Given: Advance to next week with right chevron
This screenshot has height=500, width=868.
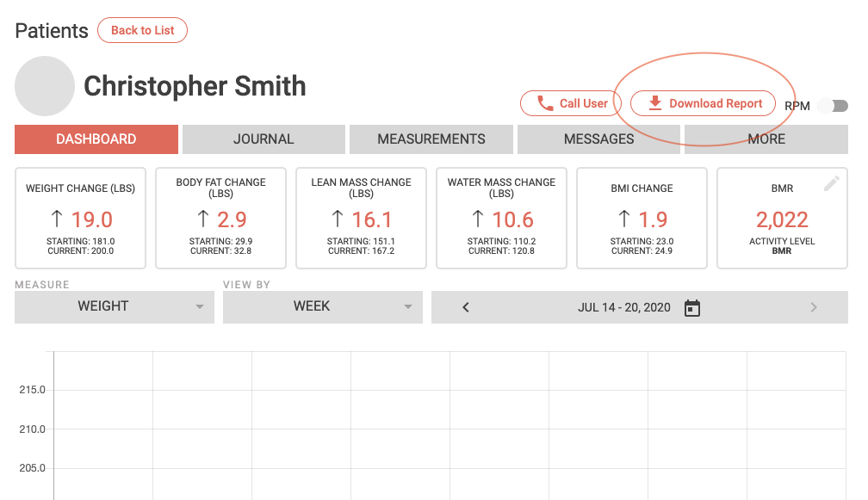Looking at the screenshot, I should tap(814, 307).
